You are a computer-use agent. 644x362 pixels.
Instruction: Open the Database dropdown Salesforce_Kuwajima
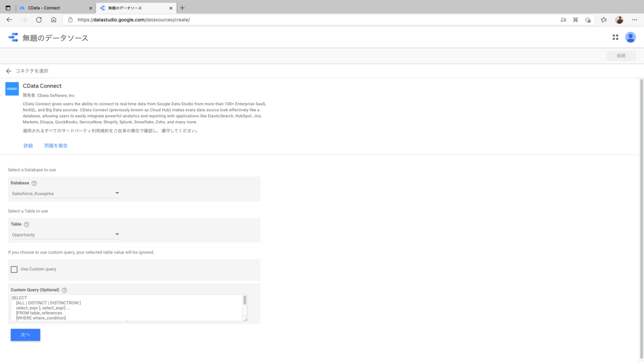(x=66, y=193)
